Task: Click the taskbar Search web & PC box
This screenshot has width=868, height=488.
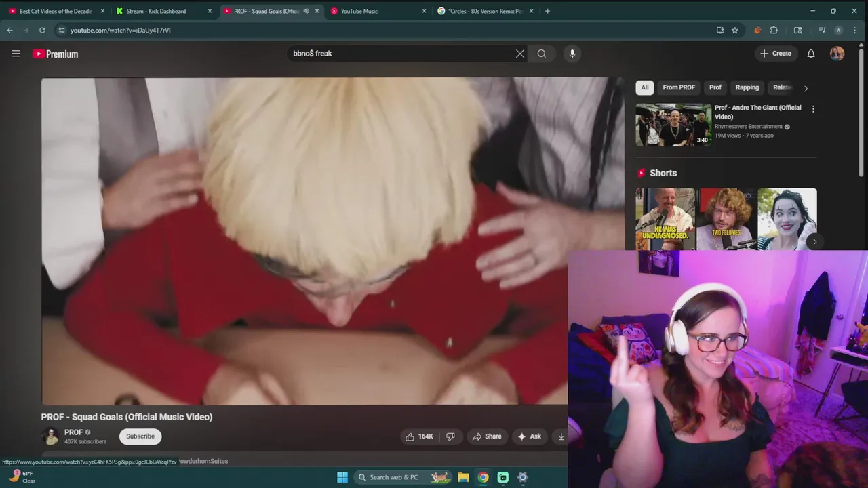Action: tap(403, 477)
